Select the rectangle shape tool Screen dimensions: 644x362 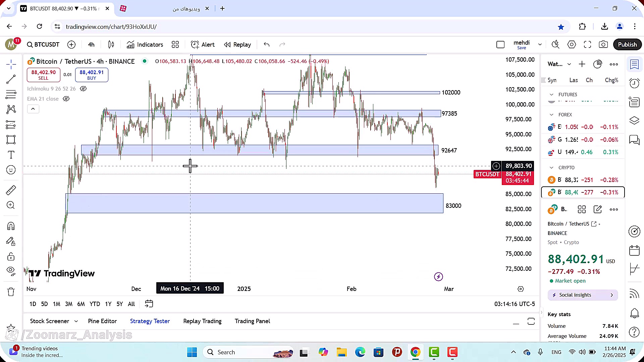click(x=11, y=140)
